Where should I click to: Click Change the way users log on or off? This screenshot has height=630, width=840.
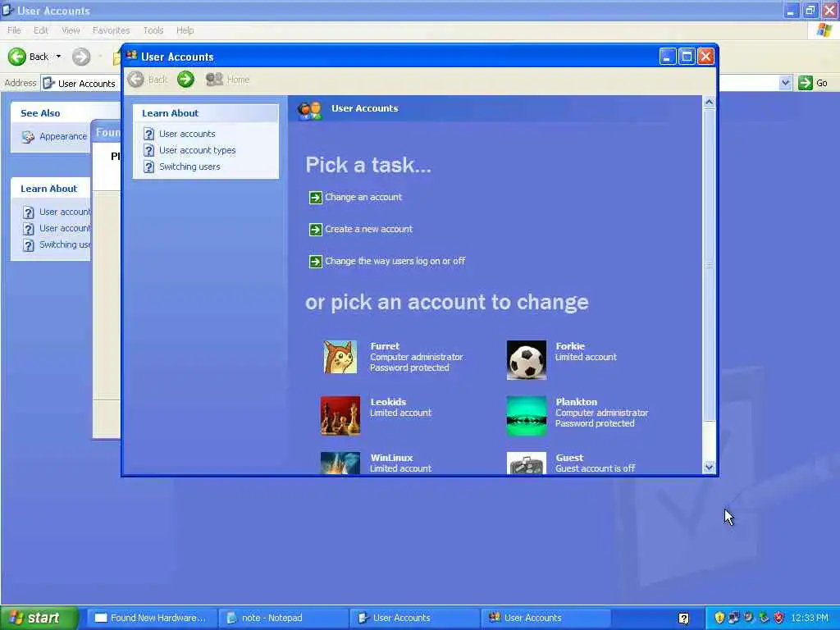[x=395, y=262]
